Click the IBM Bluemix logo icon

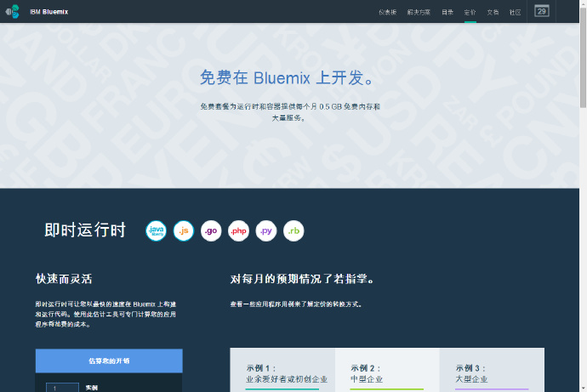click(13, 12)
